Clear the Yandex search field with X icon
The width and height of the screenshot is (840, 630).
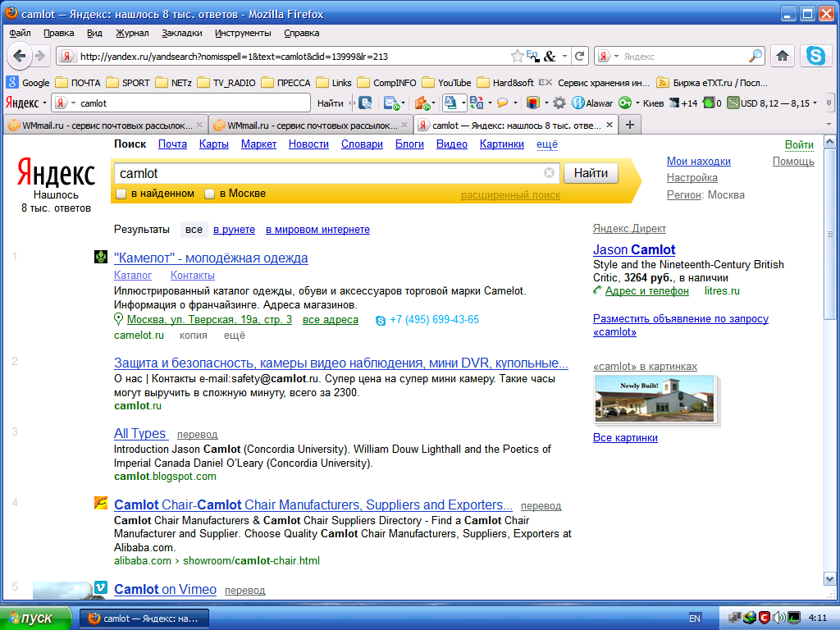pos(549,172)
